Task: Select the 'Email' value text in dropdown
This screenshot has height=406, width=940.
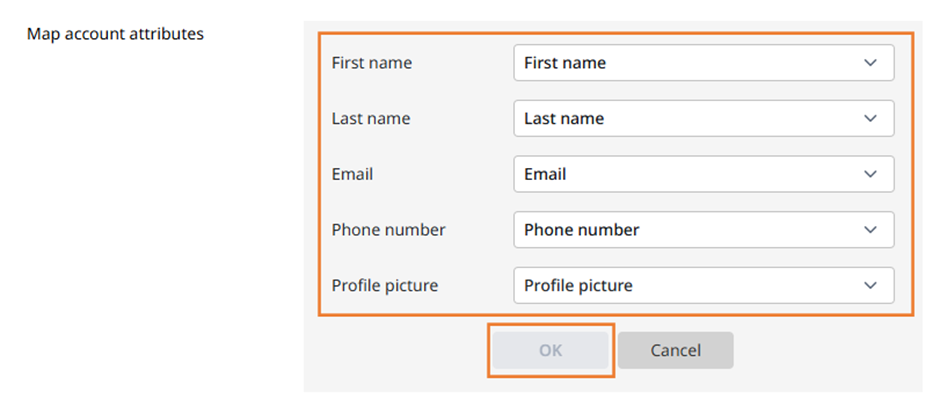Action: click(x=545, y=174)
